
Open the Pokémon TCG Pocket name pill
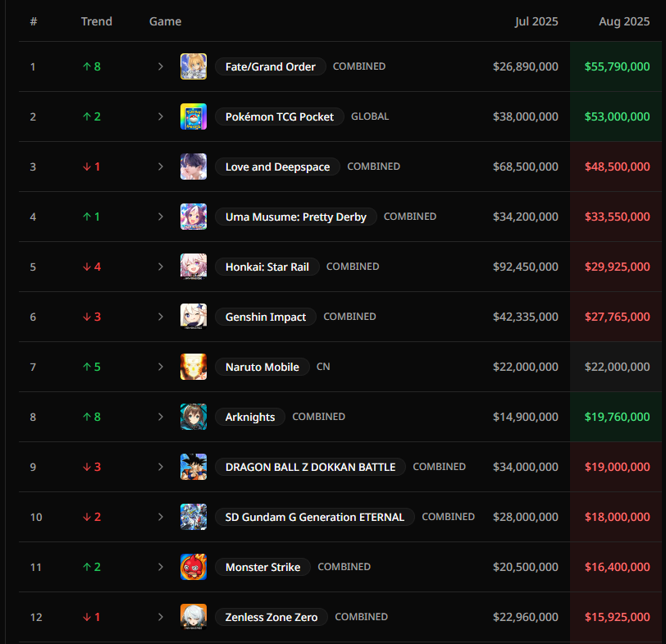[280, 116]
